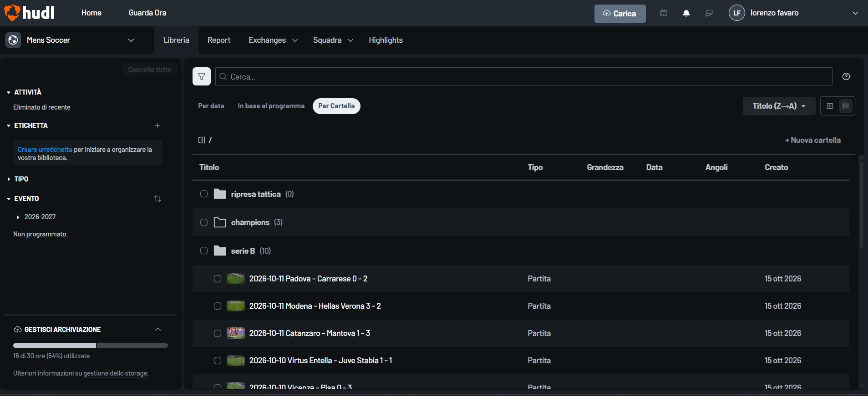The height and width of the screenshot is (396, 868).
Task: Switch to grid view layout
Action: (830, 106)
